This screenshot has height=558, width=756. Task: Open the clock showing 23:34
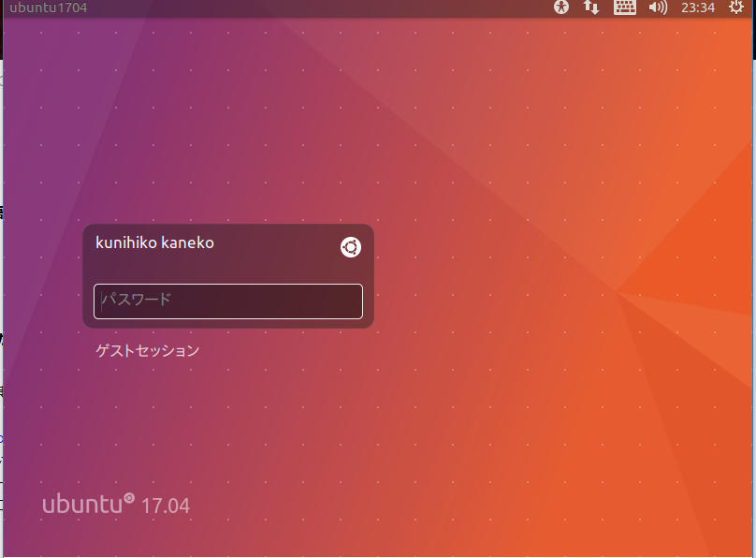[698, 7]
